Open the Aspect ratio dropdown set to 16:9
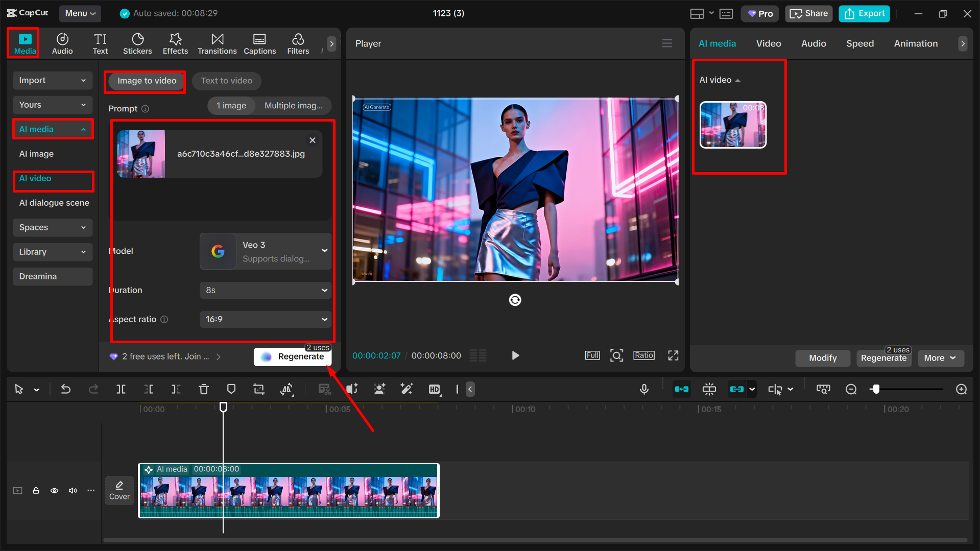The image size is (980, 551). click(265, 319)
